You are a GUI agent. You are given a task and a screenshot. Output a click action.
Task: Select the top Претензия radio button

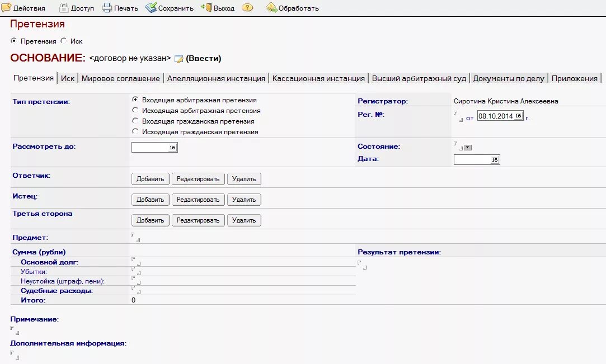click(x=13, y=40)
